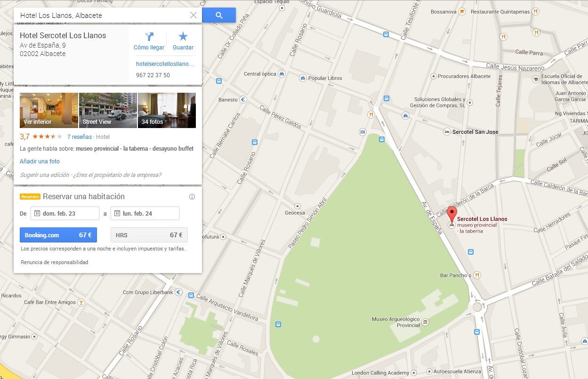Open Cómo llegar directions icon

click(149, 37)
